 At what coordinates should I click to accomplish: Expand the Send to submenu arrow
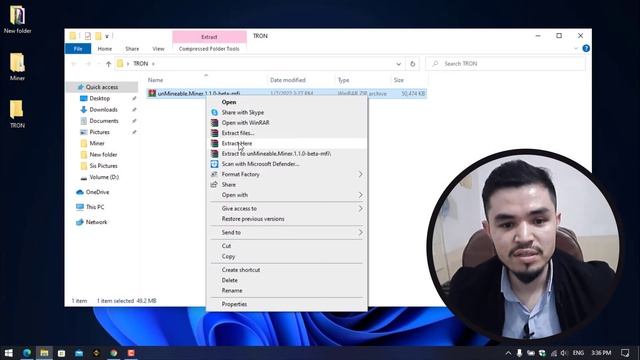click(360, 233)
